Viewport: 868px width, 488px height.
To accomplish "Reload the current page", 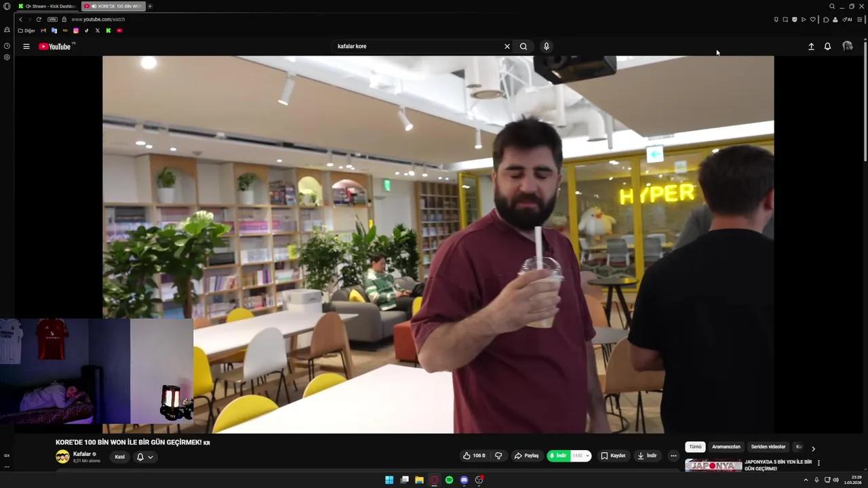I will [x=39, y=20].
